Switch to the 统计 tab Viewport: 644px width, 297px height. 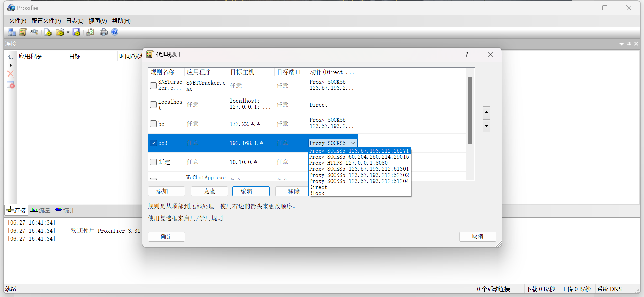65,210
